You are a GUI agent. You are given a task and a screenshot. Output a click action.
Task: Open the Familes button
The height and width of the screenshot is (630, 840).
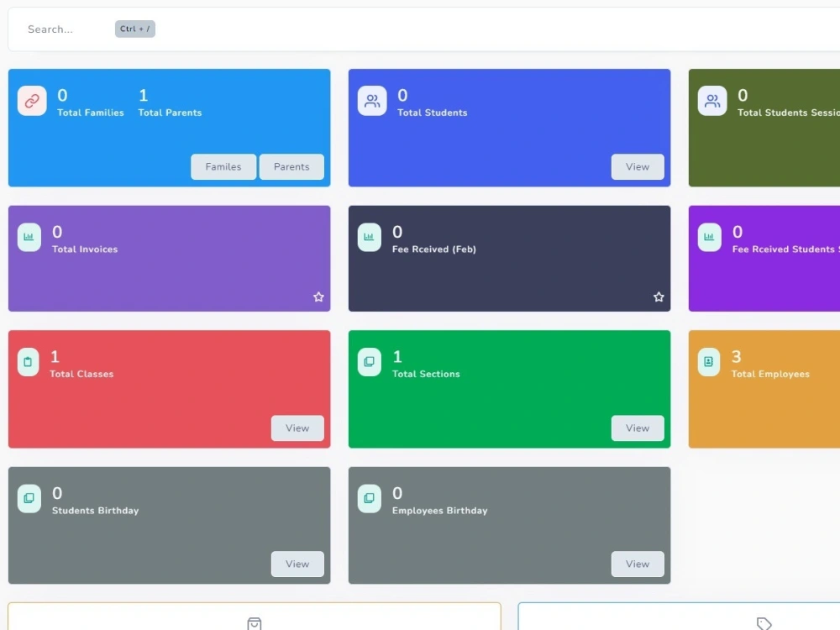point(223,166)
